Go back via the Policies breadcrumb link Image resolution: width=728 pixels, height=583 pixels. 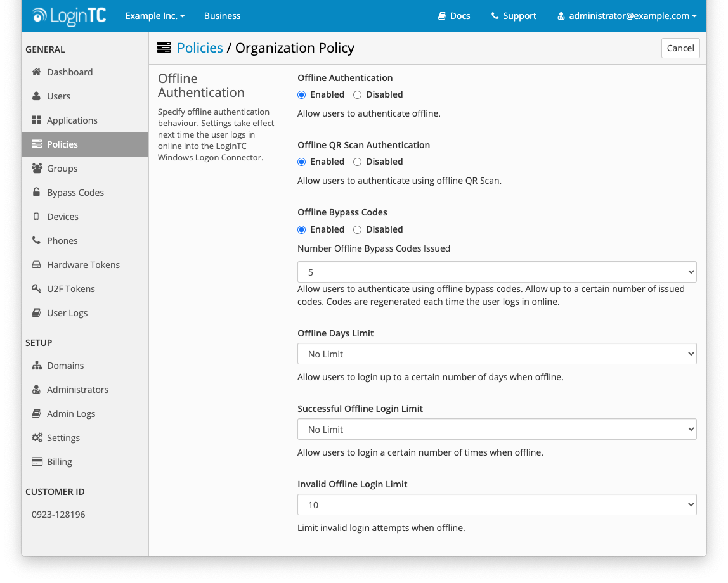[x=201, y=48]
